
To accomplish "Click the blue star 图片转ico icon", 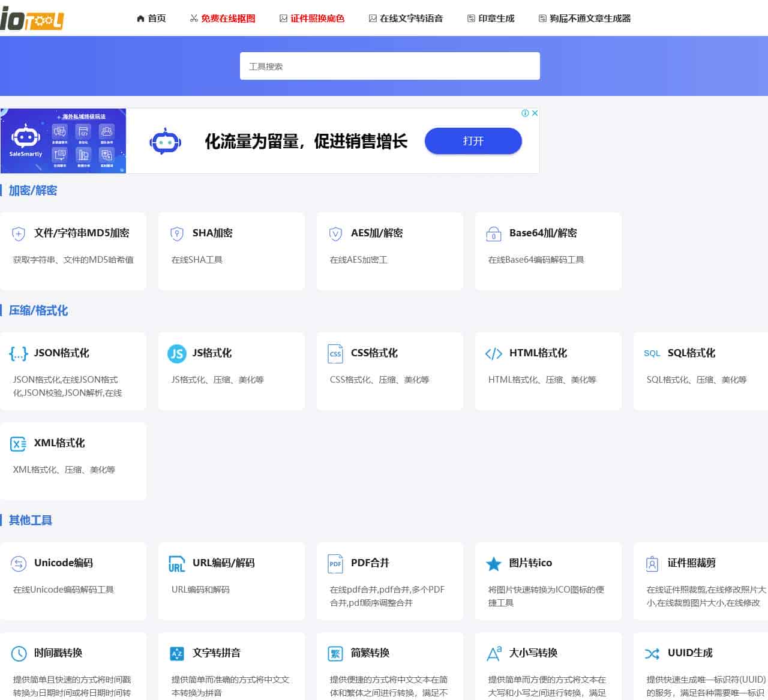I will [493, 564].
